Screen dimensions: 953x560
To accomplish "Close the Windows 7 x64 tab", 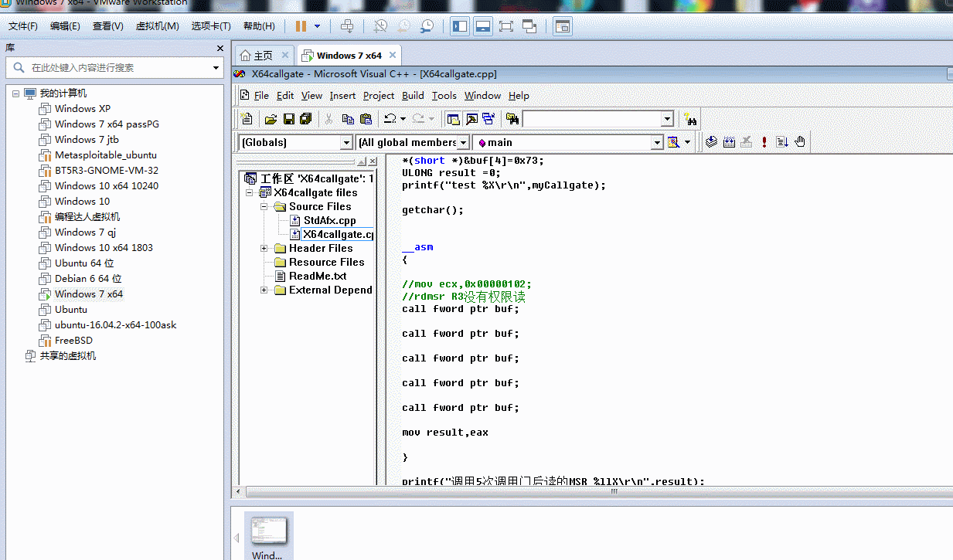I will click(393, 55).
